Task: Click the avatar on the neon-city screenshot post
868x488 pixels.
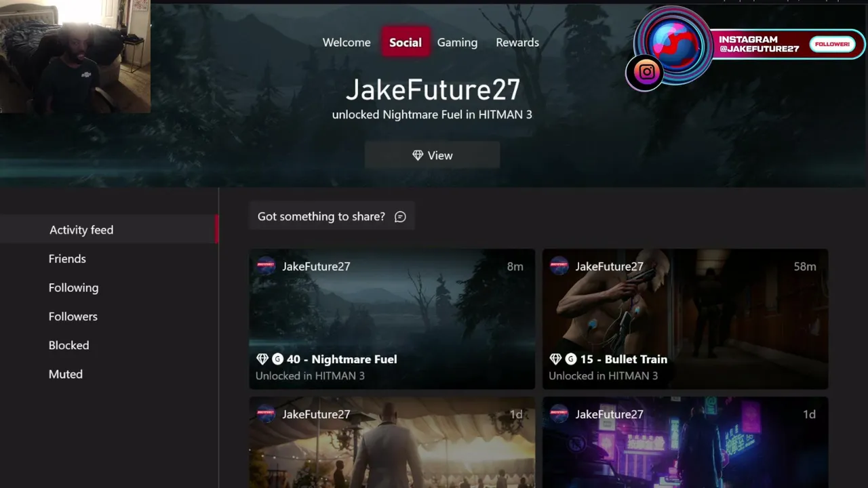Action: 559,414
